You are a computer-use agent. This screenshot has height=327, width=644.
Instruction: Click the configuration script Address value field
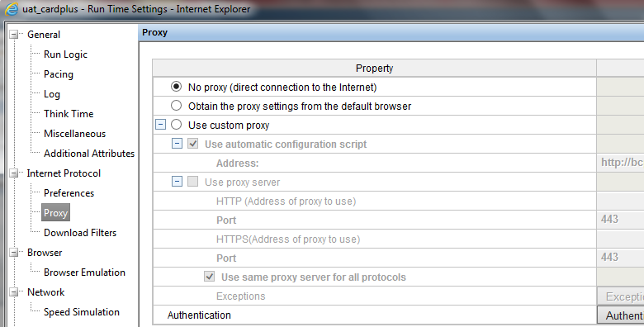(621, 163)
